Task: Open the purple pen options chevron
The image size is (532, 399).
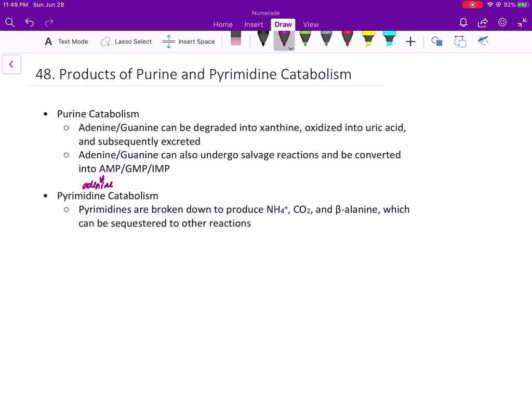Action: click(x=290, y=48)
